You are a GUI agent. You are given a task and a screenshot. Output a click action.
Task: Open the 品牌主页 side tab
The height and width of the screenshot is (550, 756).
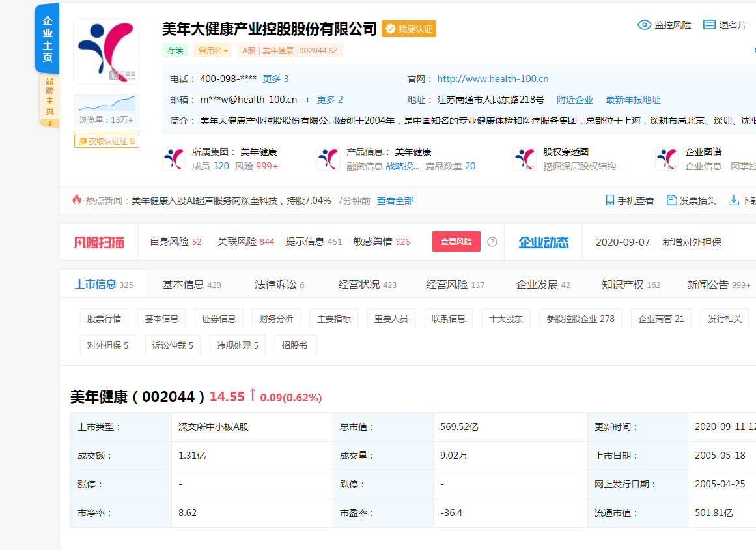(49, 100)
